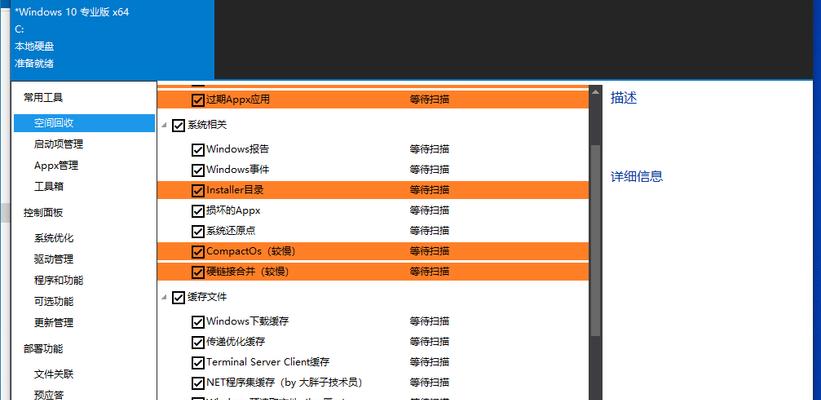Click the 描述 heading
The image size is (821, 400).
[624, 98]
